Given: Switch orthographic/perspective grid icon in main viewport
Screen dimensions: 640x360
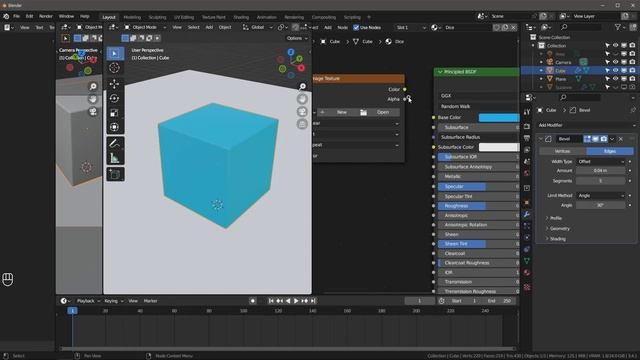Looking at the screenshot, I should tap(302, 124).
